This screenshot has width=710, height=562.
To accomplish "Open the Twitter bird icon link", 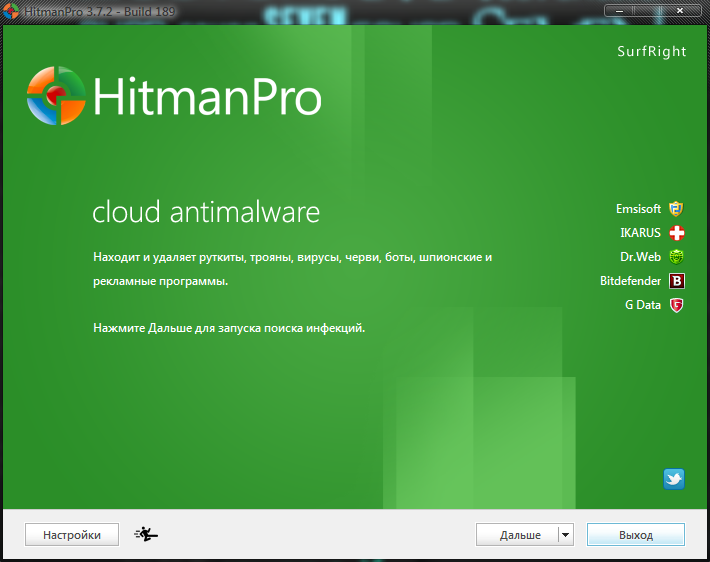I will pos(674,479).
